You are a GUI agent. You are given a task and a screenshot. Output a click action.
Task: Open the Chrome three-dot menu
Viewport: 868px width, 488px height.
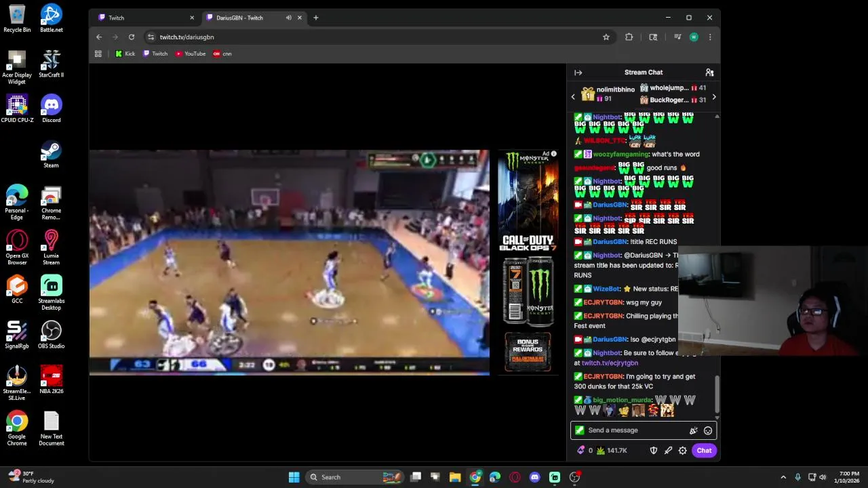tap(709, 37)
